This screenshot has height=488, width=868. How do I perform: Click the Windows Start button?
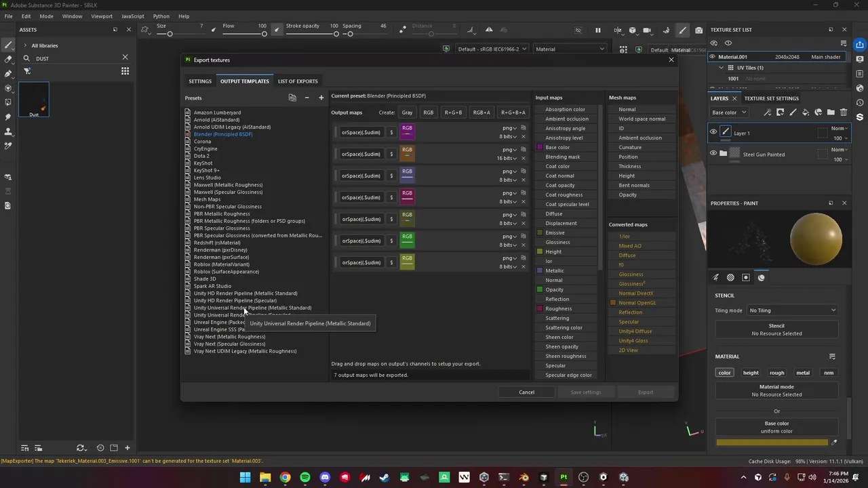(245, 477)
